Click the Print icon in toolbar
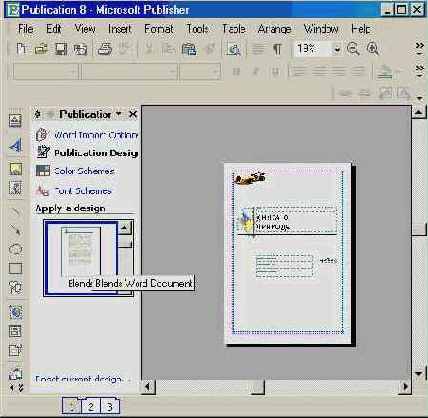428x418 pixels. tap(104, 49)
